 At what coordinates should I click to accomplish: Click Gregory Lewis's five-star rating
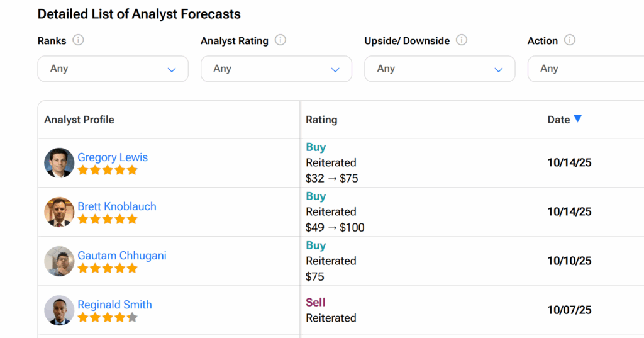point(108,170)
